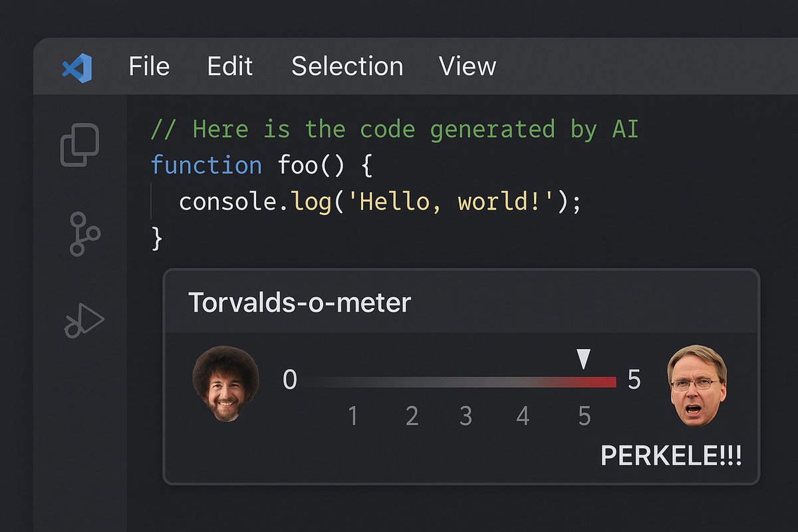Click 'console' in the code line
Screen dimensions: 798x532
tap(227, 201)
